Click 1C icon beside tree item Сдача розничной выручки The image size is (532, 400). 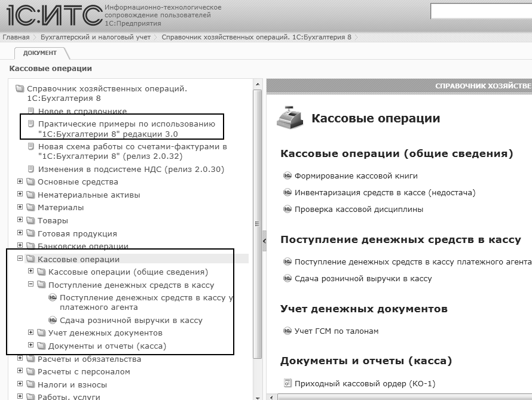pyautogui.click(x=53, y=320)
